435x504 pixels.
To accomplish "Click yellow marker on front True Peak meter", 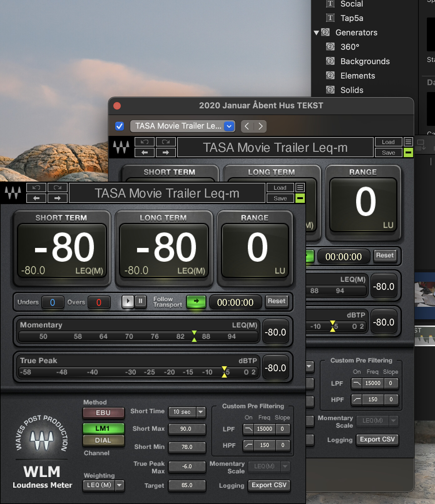I will tap(224, 372).
